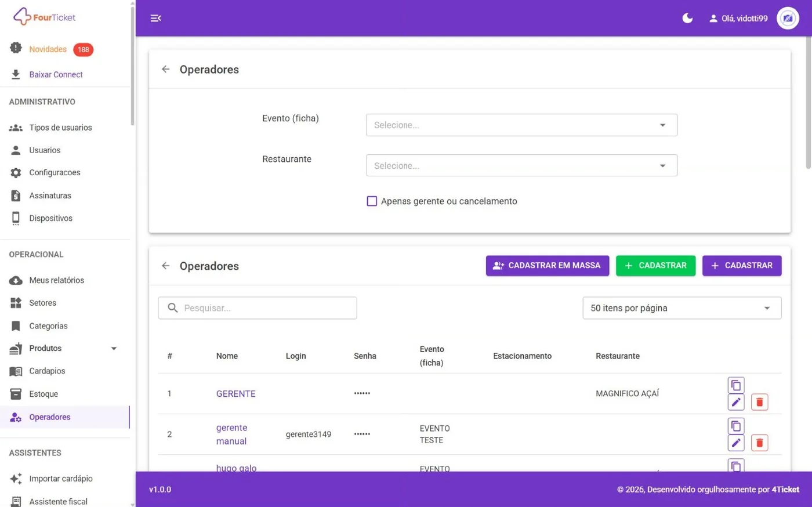Toggle dark mode with the moon icon

(x=687, y=18)
